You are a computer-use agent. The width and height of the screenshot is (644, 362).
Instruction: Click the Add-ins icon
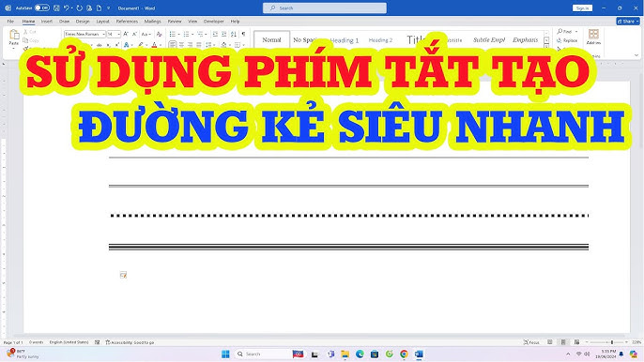[593, 37]
